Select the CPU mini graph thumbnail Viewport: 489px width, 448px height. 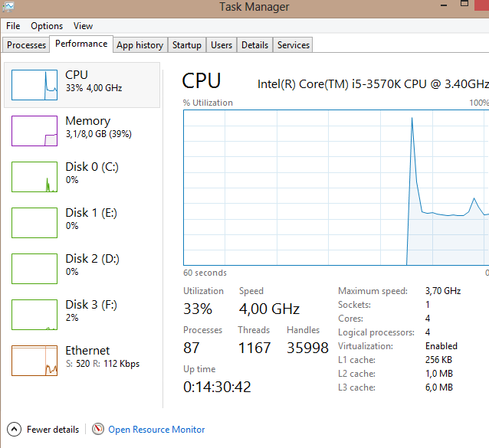click(34, 85)
